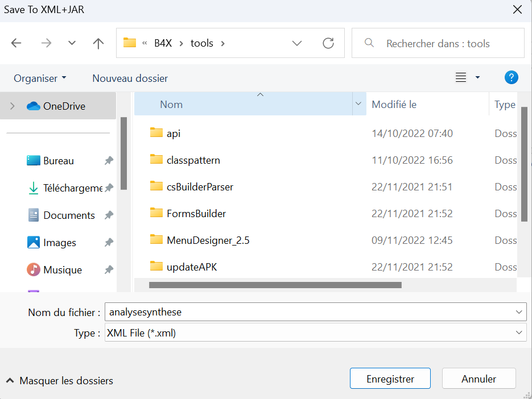Viewport: 532px width, 399px height.
Task: Select the FormsBuilder folder
Action: (196, 214)
